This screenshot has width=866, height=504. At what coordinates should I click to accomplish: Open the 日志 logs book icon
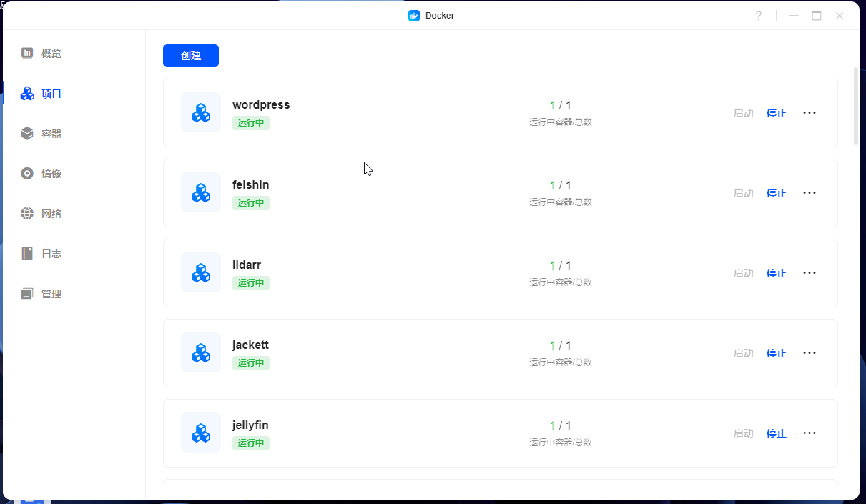(27, 253)
